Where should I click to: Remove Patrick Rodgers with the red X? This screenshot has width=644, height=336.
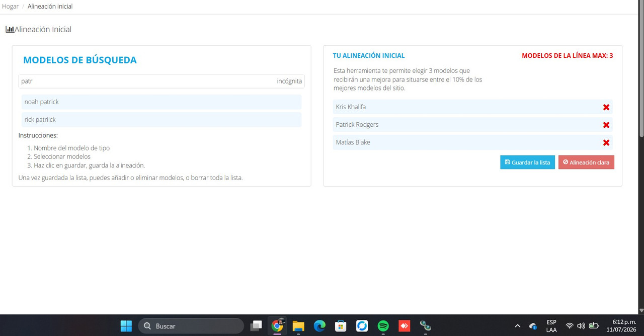click(606, 125)
